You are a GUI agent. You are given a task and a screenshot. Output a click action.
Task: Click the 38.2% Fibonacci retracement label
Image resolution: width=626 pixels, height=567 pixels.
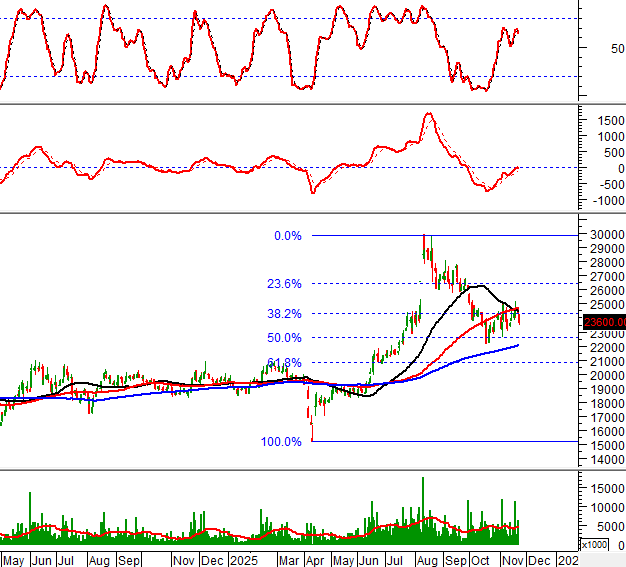point(284,313)
